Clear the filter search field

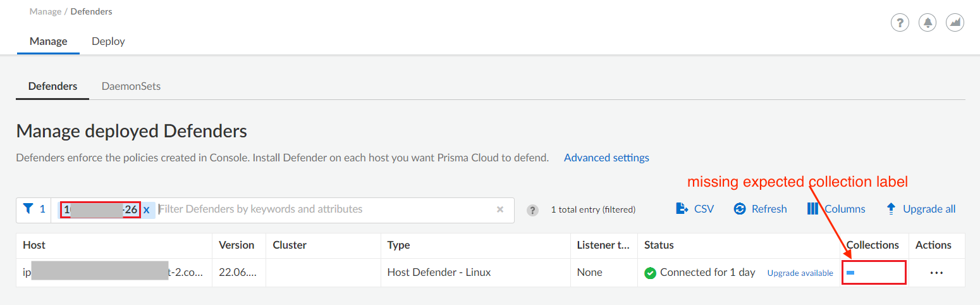(x=500, y=209)
